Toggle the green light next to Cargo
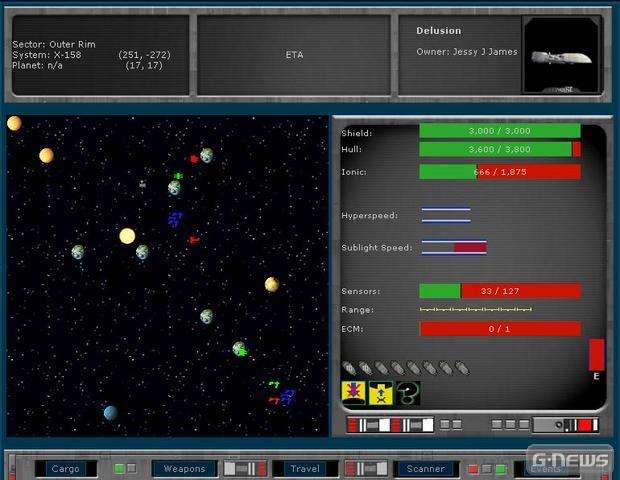This screenshot has width=620, height=480. (119, 469)
